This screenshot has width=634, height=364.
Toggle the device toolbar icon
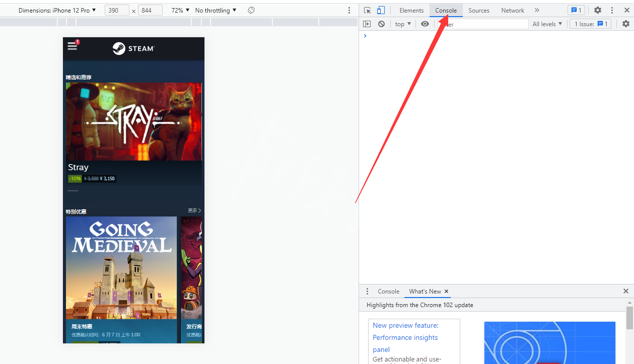pyautogui.click(x=381, y=10)
